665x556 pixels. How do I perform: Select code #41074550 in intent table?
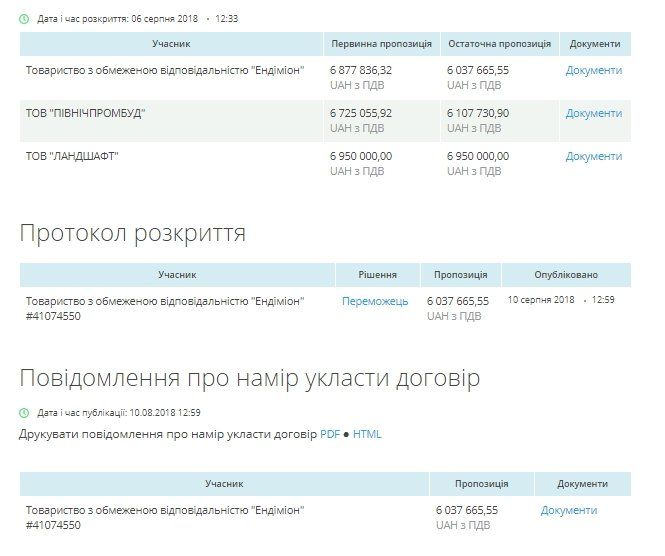(x=53, y=525)
